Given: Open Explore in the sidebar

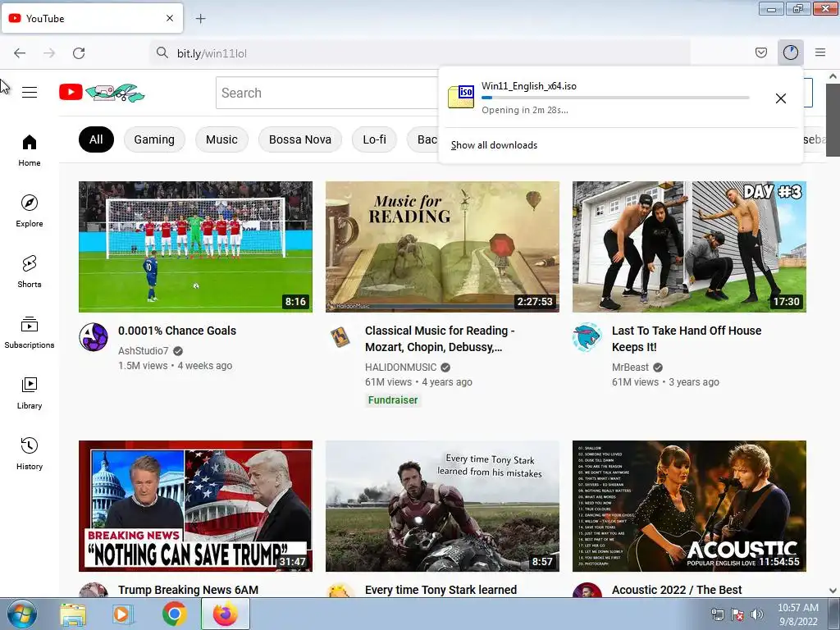Looking at the screenshot, I should (x=30, y=211).
